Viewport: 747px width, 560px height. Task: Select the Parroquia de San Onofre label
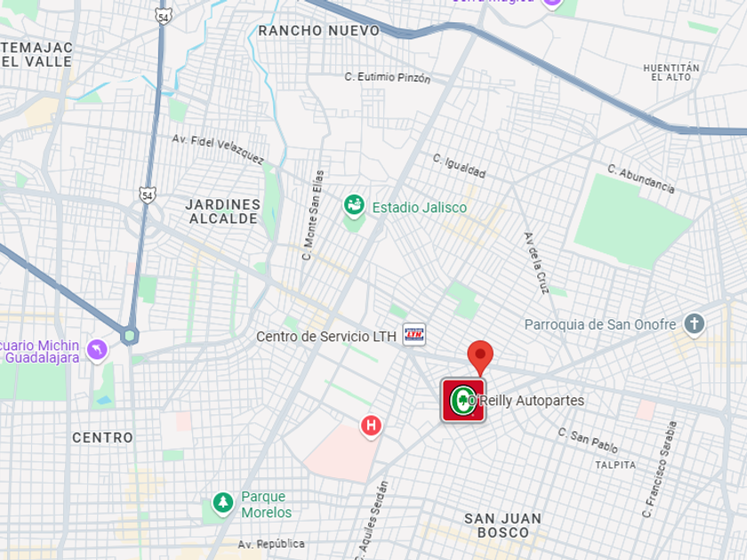[600, 324]
